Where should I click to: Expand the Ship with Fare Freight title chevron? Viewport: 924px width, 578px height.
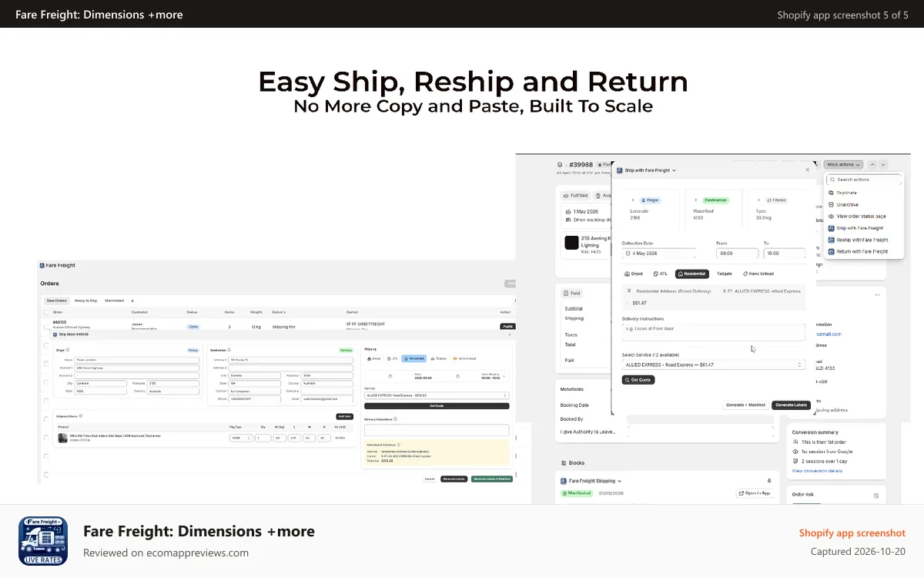[674, 170]
